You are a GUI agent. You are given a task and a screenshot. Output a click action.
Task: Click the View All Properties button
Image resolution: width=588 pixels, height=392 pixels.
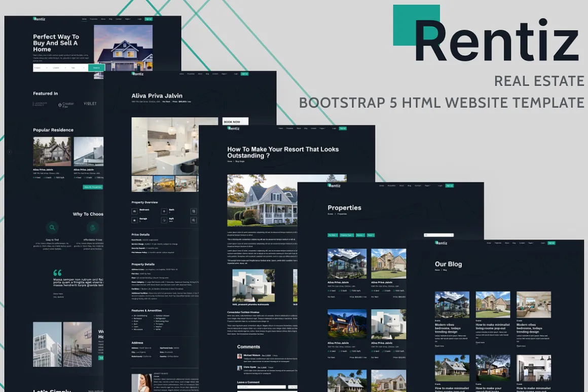pyautogui.click(x=93, y=187)
